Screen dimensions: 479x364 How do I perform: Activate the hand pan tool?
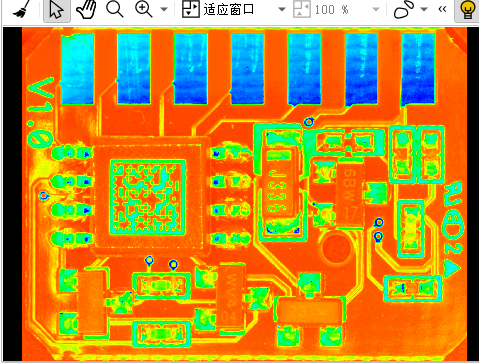click(x=86, y=9)
